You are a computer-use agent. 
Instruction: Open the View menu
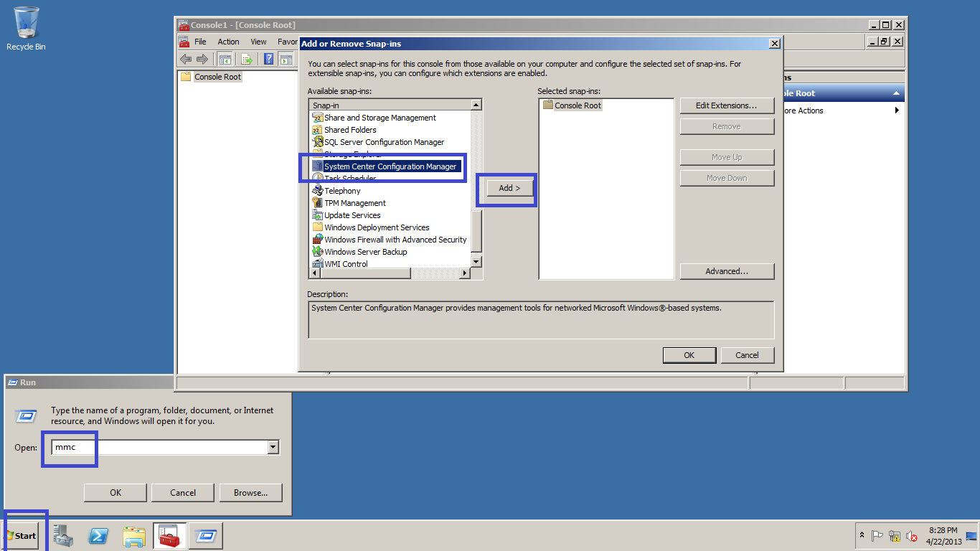[259, 42]
